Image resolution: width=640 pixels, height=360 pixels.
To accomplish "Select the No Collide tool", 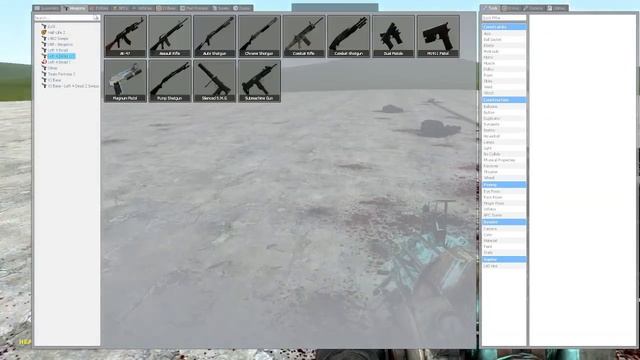I will pos(504,154).
